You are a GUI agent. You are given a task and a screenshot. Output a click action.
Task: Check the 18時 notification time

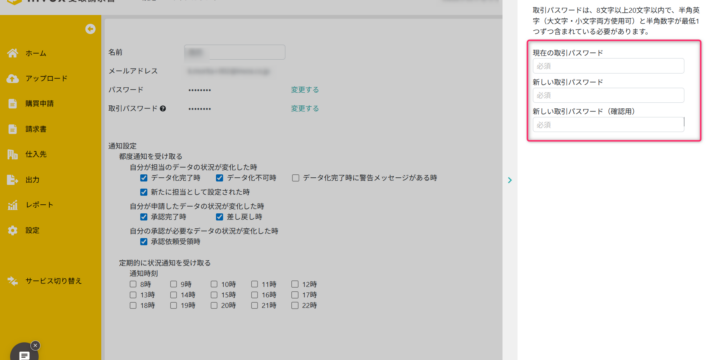click(133, 305)
